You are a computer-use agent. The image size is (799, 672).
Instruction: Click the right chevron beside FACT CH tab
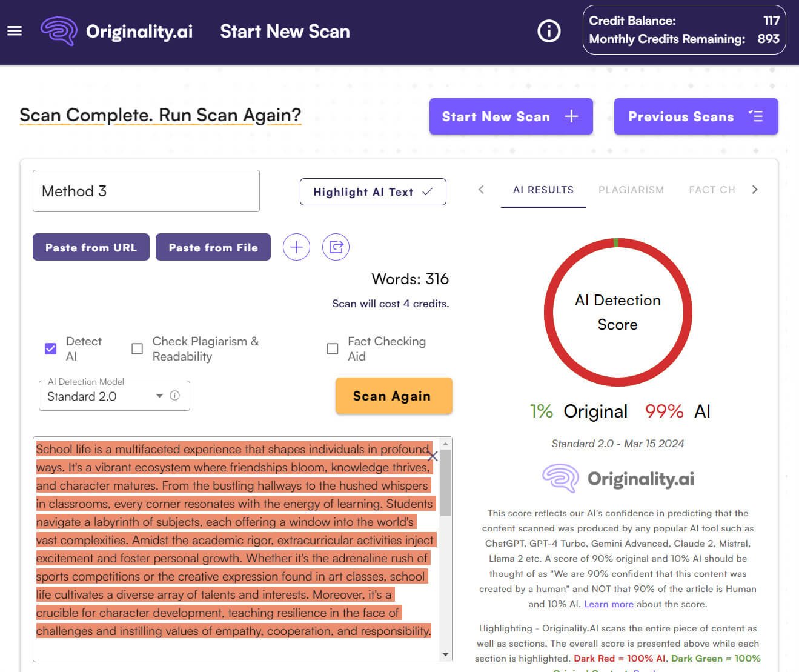pyautogui.click(x=755, y=189)
